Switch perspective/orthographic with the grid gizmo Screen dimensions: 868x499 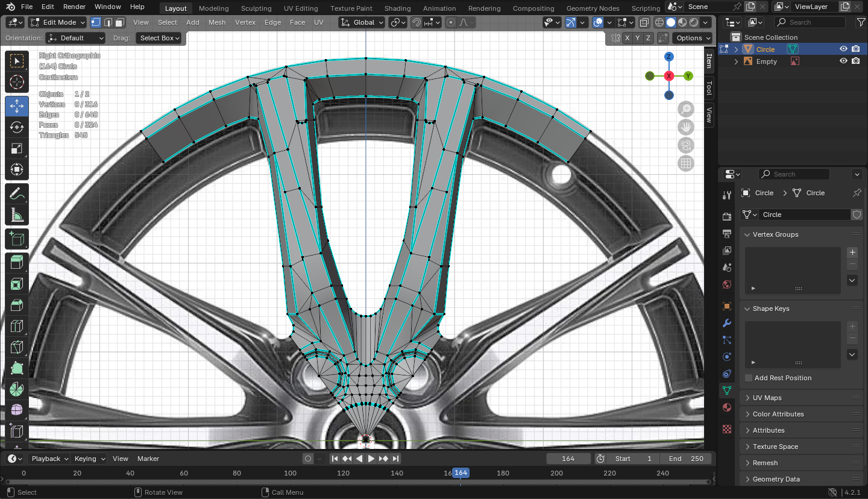pyautogui.click(x=686, y=163)
